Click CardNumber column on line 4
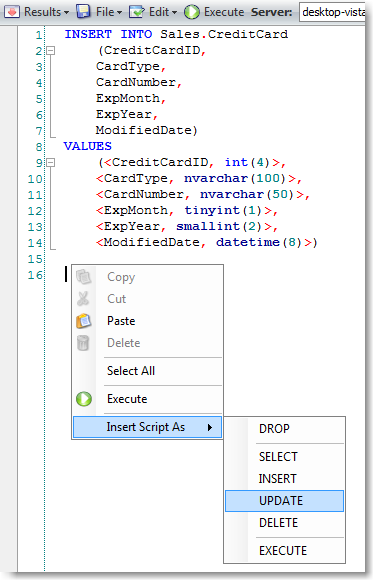Screen dimensions: 373x580 click(x=136, y=82)
